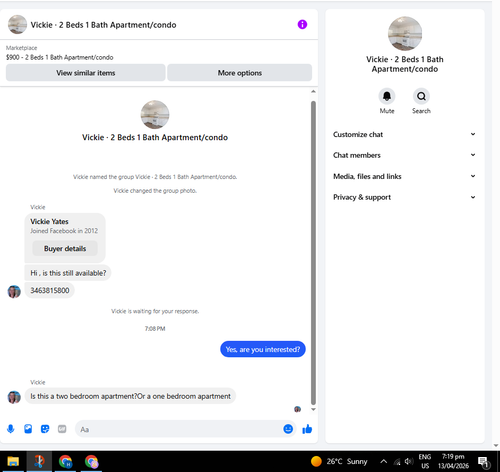Show hidden system tray icons
Image resolution: width=500 pixels, height=472 pixels.
point(384,461)
